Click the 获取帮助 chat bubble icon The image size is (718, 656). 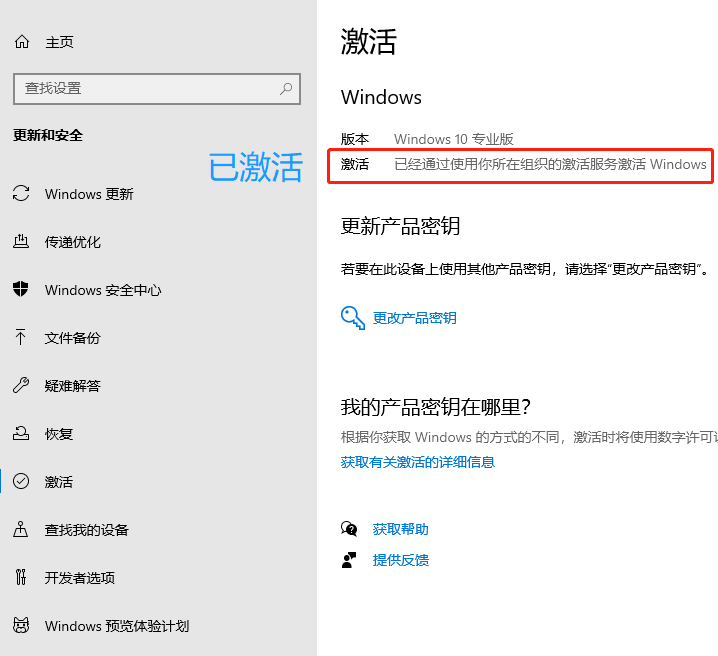click(349, 529)
